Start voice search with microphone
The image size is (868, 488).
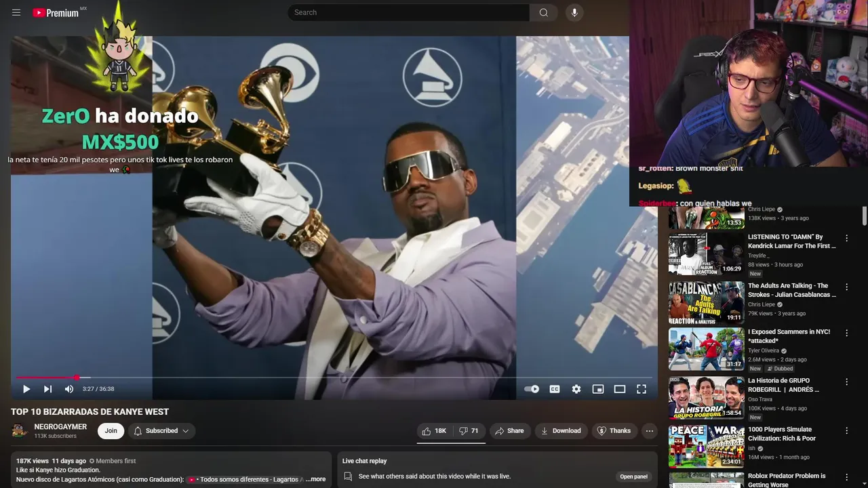(x=574, y=12)
